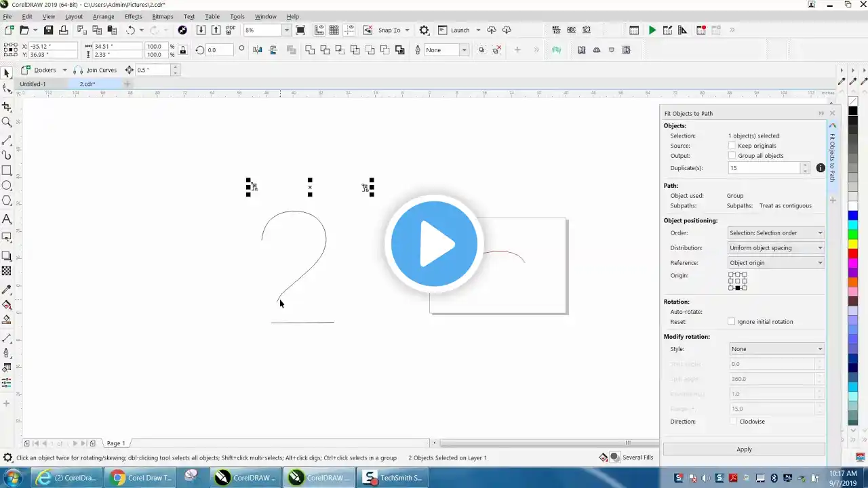Image resolution: width=868 pixels, height=488 pixels.
Task: Click the Join Curves button
Action: click(x=96, y=70)
